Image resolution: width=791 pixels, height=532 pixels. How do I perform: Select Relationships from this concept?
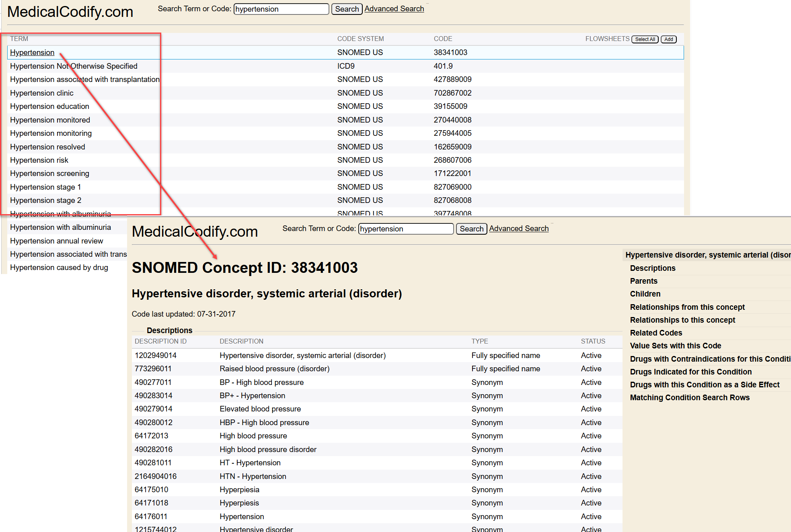pos(687,307)
